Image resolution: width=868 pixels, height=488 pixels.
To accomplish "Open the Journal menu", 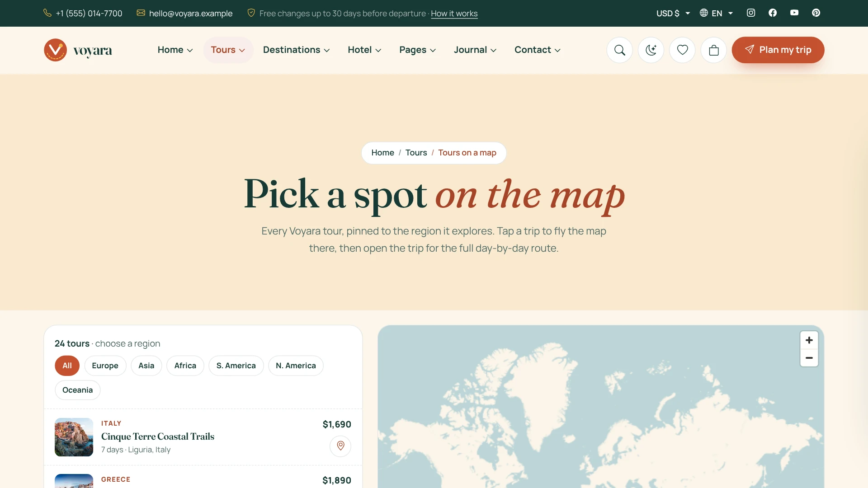I will tap(475, 50).
